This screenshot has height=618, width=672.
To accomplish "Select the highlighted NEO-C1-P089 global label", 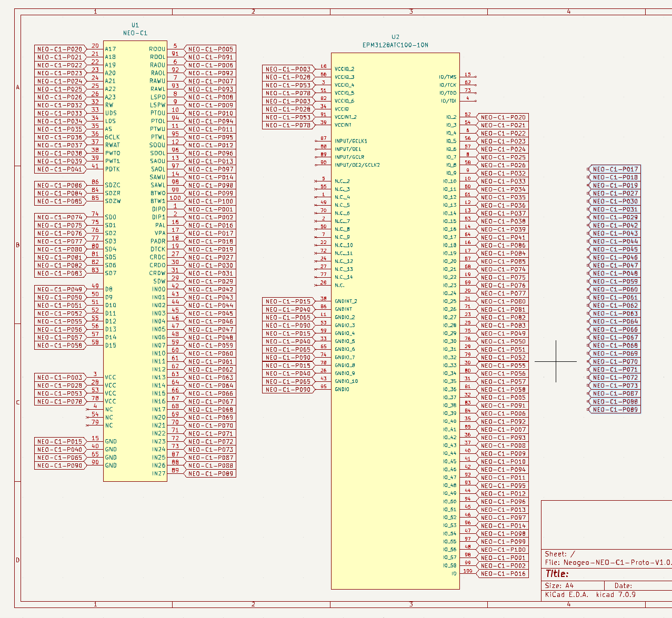I will point(614,409).
